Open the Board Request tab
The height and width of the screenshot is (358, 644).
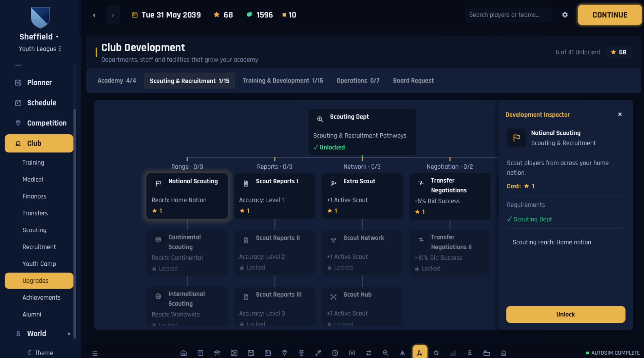click(413, 81)
